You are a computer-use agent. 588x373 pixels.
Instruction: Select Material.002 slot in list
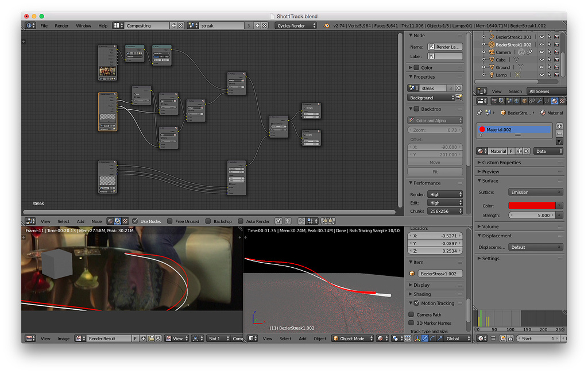[514, 129]
